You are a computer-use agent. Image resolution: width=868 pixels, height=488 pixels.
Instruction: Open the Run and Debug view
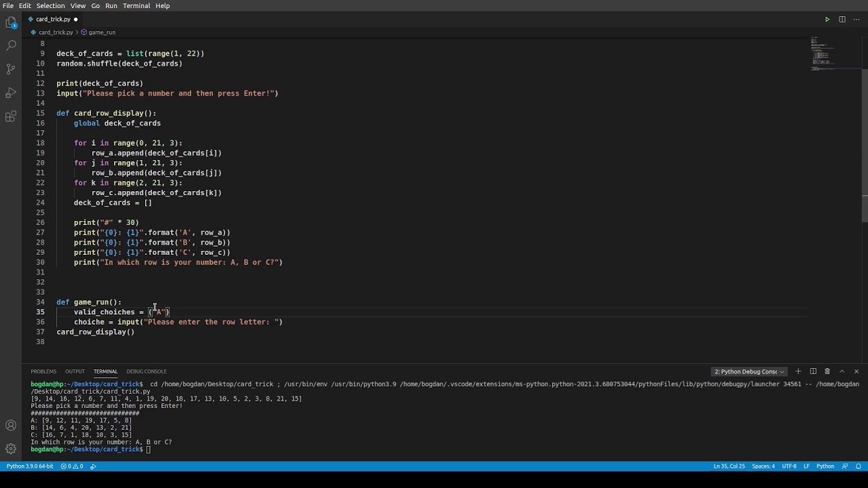pos(11,92)
